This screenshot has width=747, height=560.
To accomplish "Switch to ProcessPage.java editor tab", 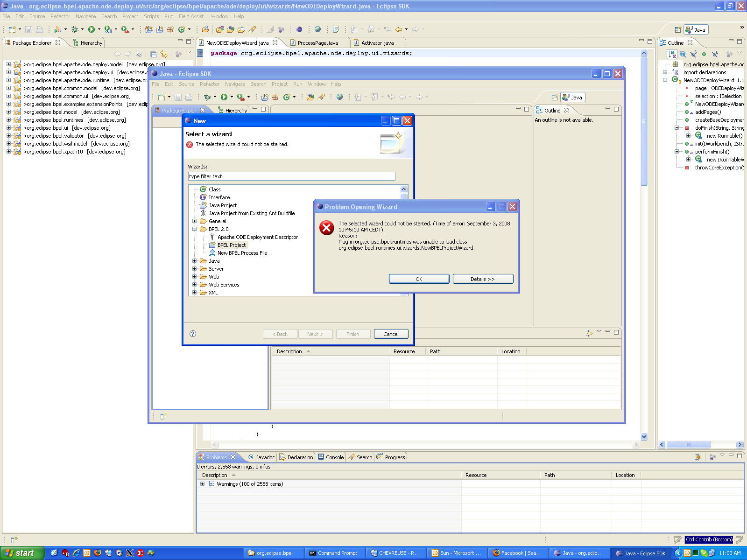I will pyautogui.click(x=318, y=43).
